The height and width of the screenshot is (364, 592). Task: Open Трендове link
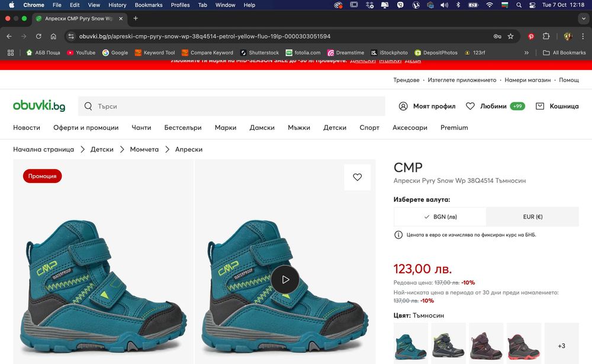coord(406,80)
